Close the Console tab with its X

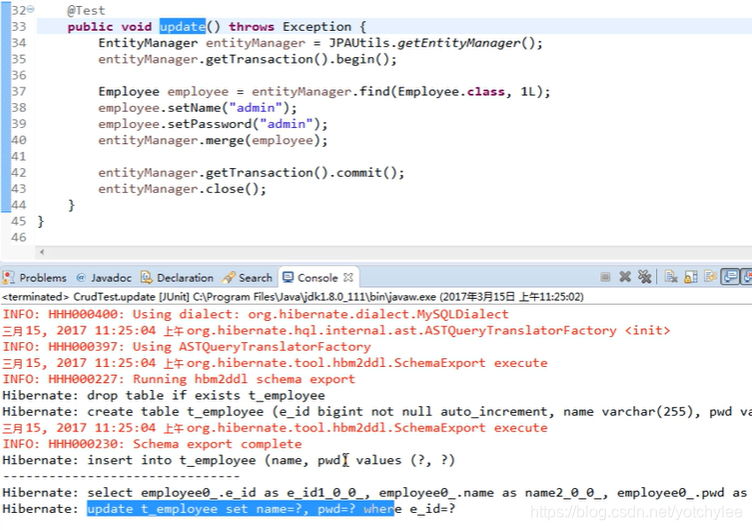tap(348, 277)
